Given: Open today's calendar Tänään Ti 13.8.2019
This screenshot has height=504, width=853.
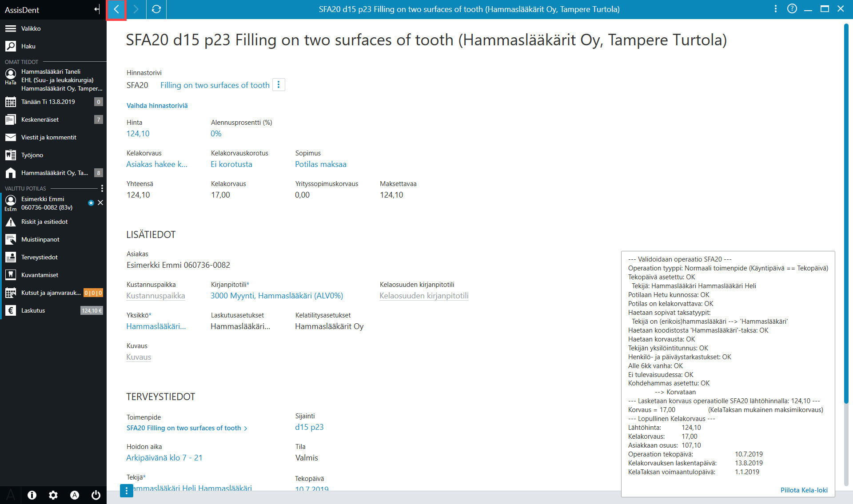Looking at the screenshot, I should (53, 102).
